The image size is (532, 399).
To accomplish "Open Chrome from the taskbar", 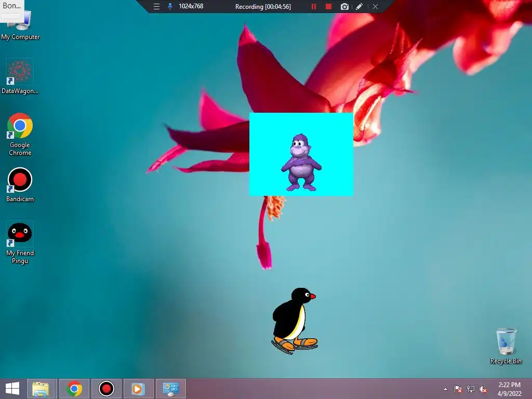I will click(x=74, y=389).
